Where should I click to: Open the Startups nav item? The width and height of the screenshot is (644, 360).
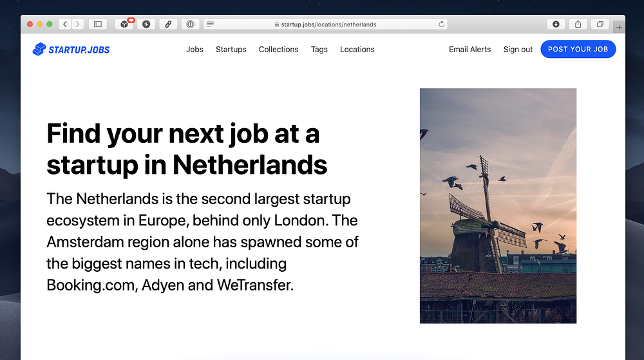(231, 49)
